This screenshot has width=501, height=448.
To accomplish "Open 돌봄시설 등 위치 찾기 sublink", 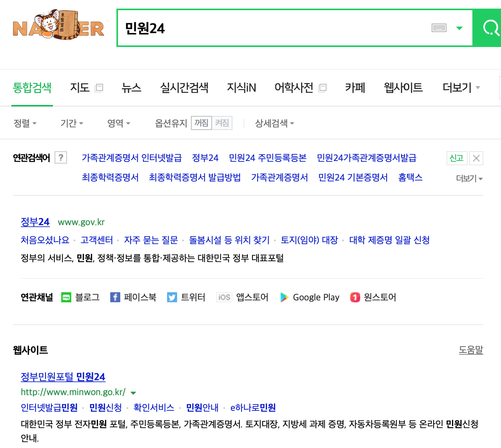I will pyautogui.click(x=229, y=240).
